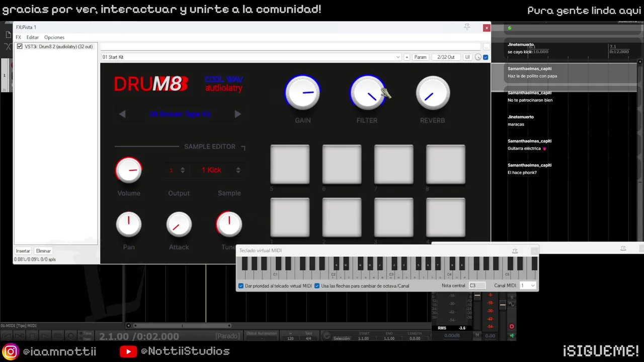The width and height of the screenshot is (644, 362).
Task: Trigger drum pad 2
Action: pyautogui.click(x=342, y=217)
